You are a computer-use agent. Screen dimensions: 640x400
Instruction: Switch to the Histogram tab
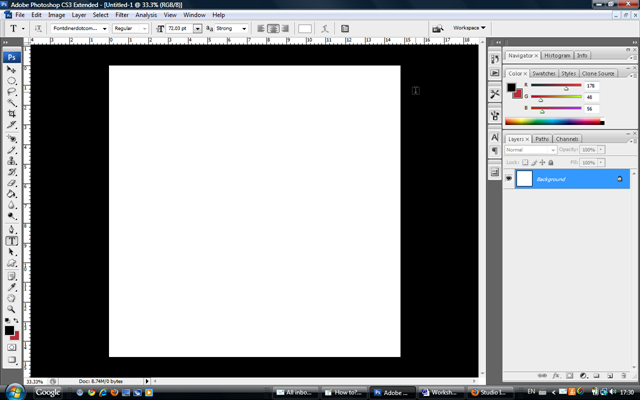pos(557,56)
